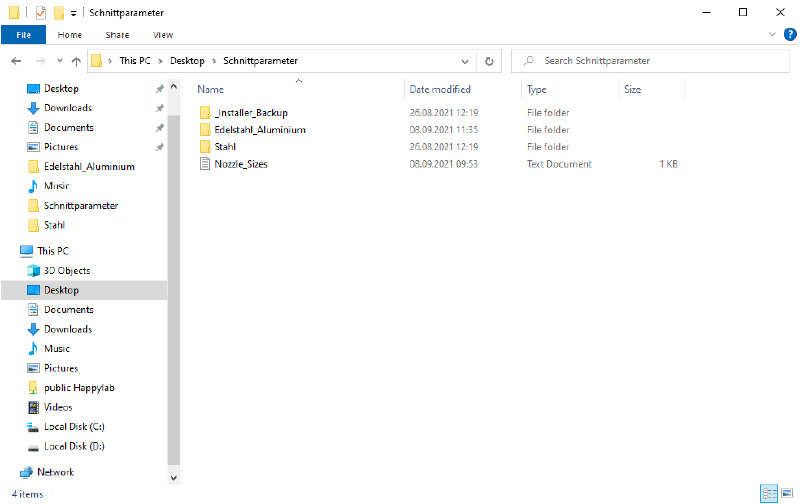Refresh the Schnittparameter folder view
Image resolution: width=800 pixels, height=504 pixels.
pyautogui.click(x=489, y=61)
